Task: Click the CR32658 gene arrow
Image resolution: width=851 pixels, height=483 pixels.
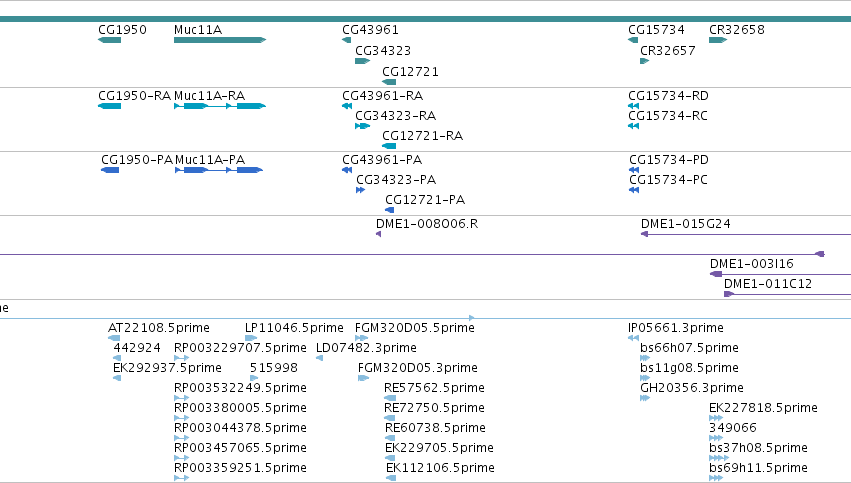Action: tap(718, 40)
